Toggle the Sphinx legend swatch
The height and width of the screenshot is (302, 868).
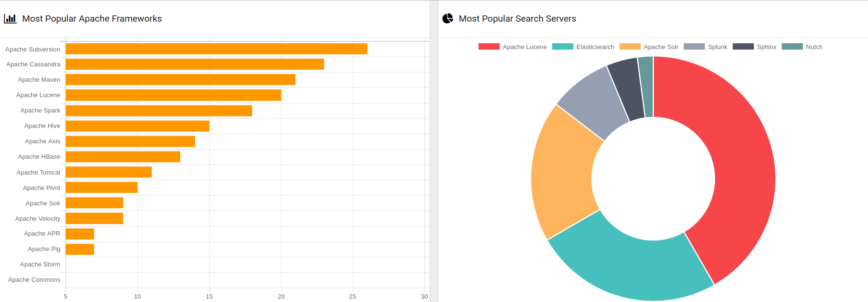743,47
